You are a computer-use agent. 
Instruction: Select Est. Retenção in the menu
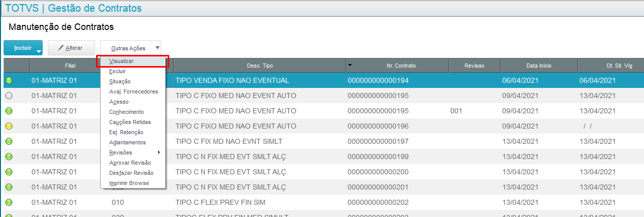tap(133, 132)
